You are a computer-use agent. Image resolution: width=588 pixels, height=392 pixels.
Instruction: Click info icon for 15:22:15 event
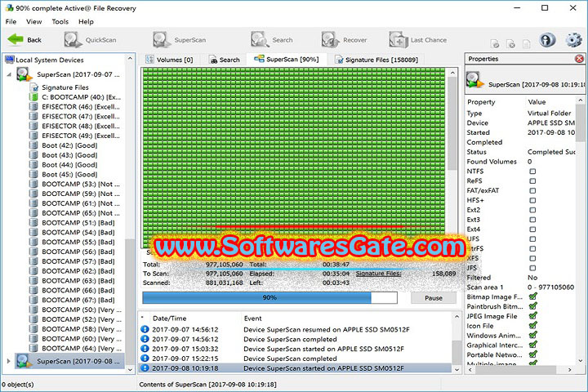click(x=145, y=359)
